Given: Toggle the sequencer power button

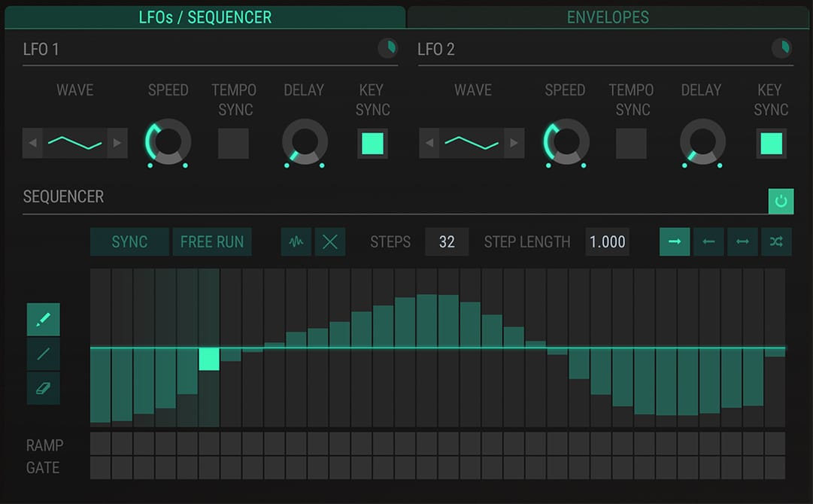Looking at the screenshot, I should (781, 201).
